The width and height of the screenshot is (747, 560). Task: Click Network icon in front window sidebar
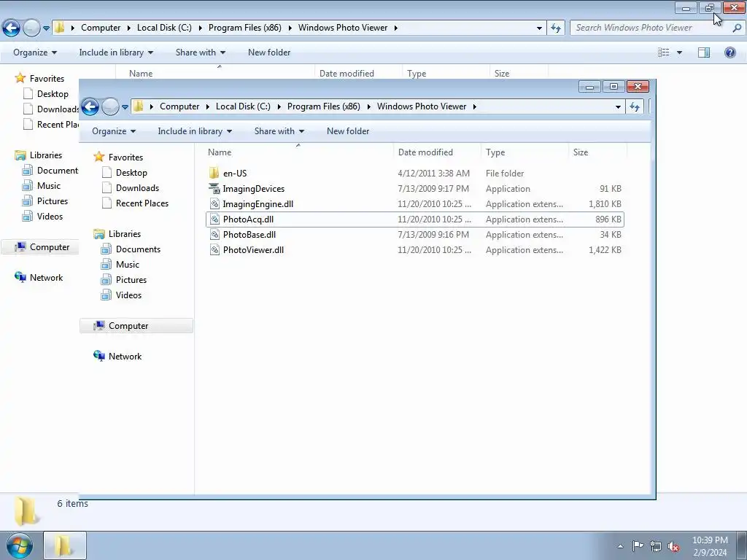click(x=99, y=356)
